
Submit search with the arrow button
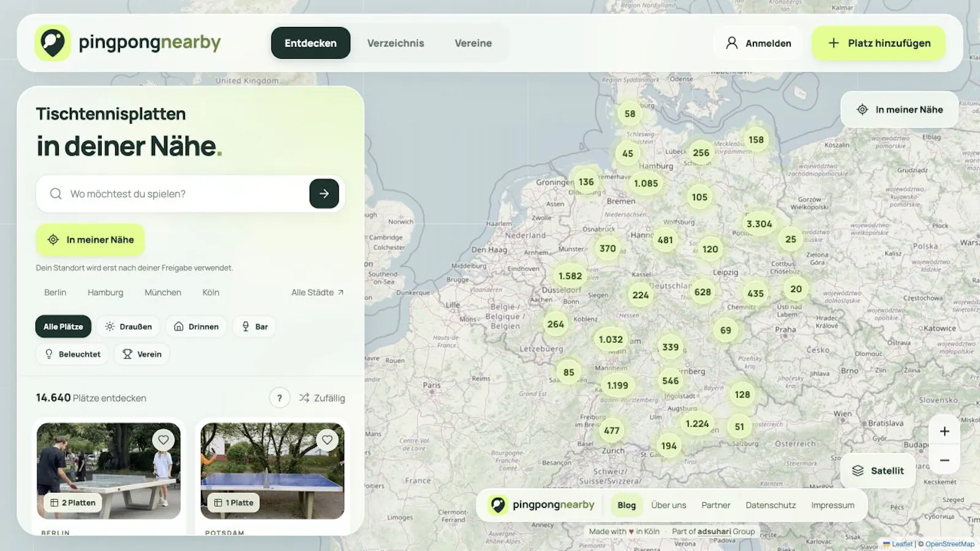tap(324, 193)
